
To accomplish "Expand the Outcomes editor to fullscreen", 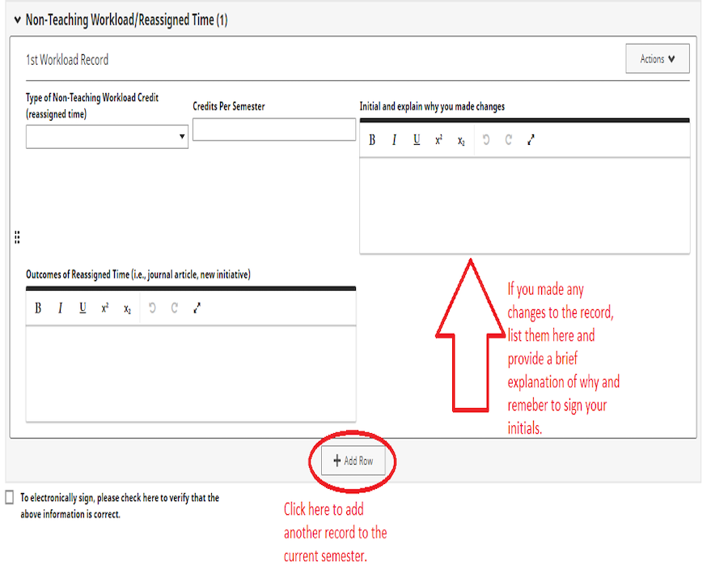I will tap(197, 308).
